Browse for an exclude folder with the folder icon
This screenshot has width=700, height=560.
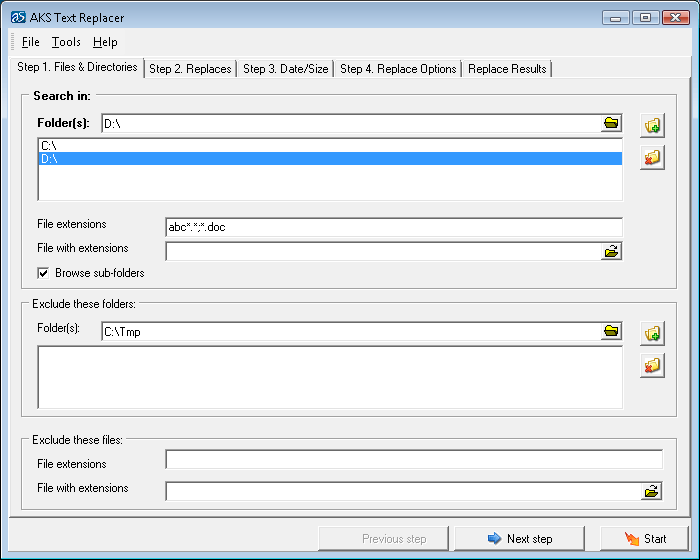tap(611, 331)
